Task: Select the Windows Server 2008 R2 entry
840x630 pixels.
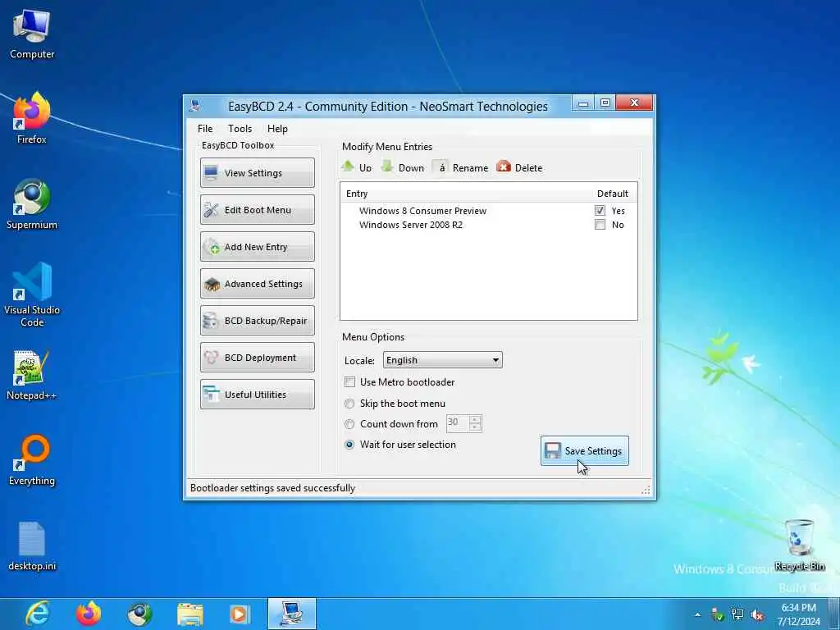Action: (411, 225)
